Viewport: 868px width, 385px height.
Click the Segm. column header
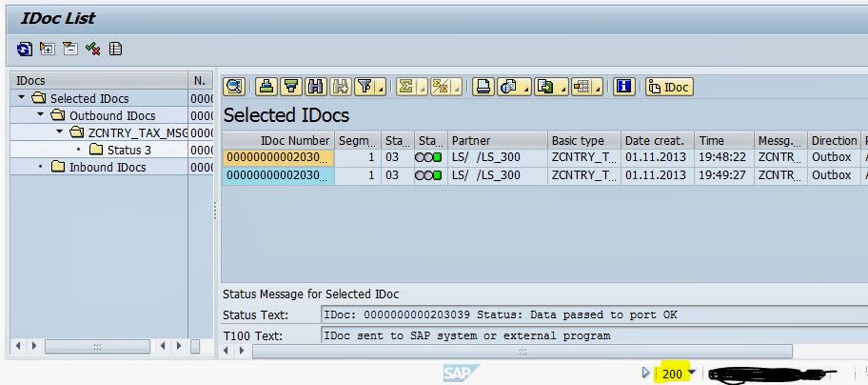[x=358, y=141]
